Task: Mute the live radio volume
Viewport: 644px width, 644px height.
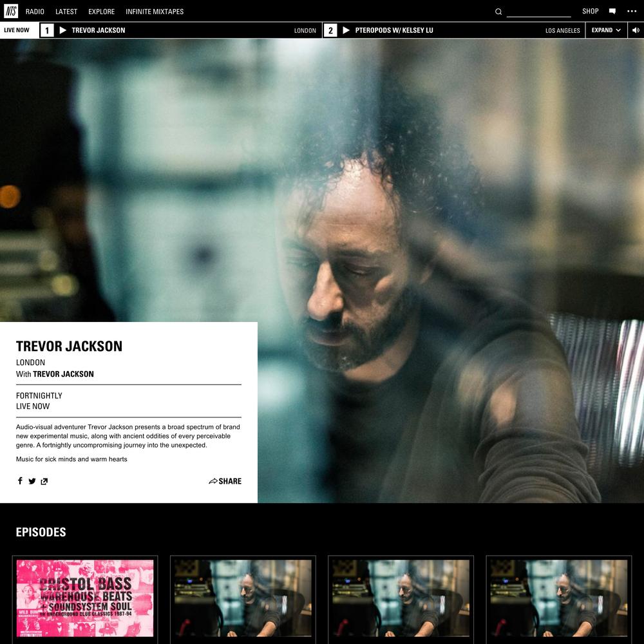Action: click(636, 30)
